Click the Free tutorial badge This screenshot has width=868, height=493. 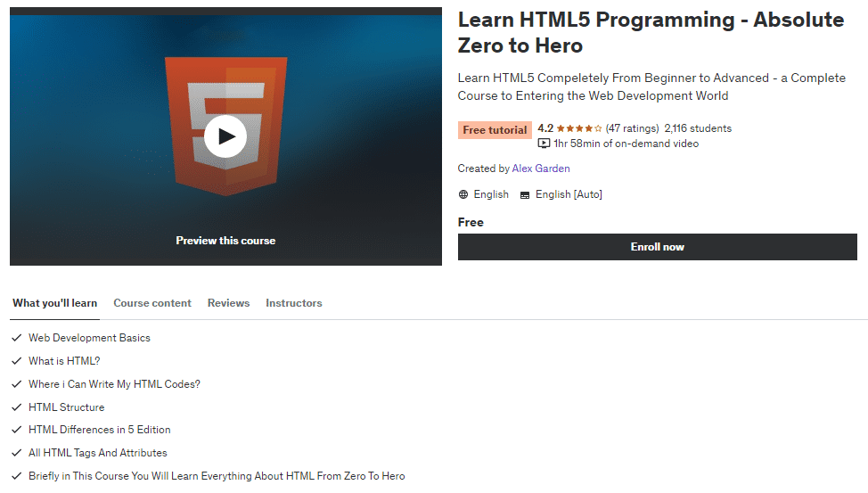point(495,130)
